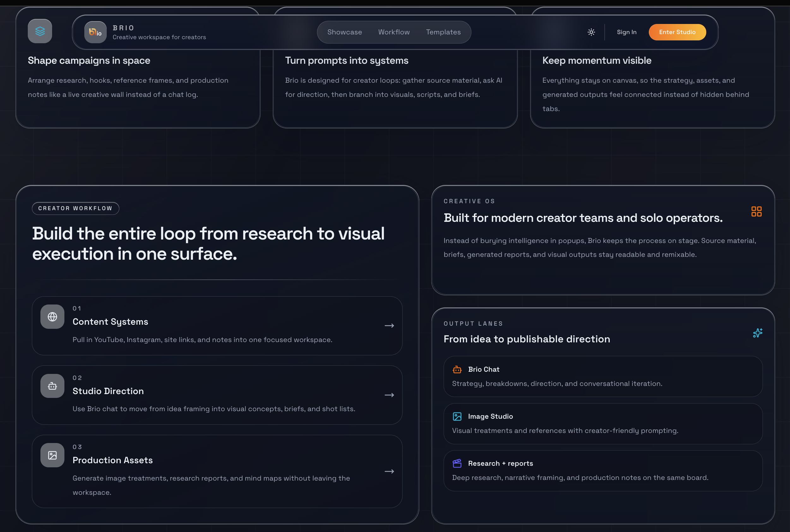The image size is (790, 532).
Task: Open Content Systems via its arrow
Action: click(389, 326)
